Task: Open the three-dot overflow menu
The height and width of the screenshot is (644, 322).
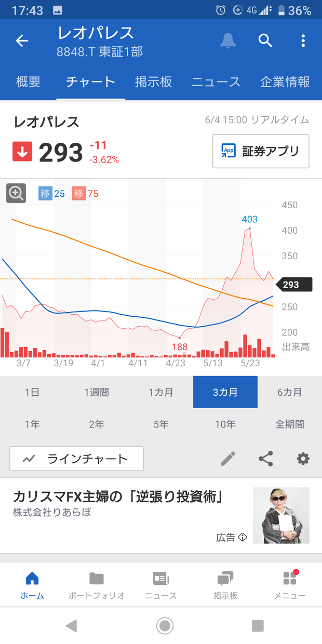Action: (303, 41)
